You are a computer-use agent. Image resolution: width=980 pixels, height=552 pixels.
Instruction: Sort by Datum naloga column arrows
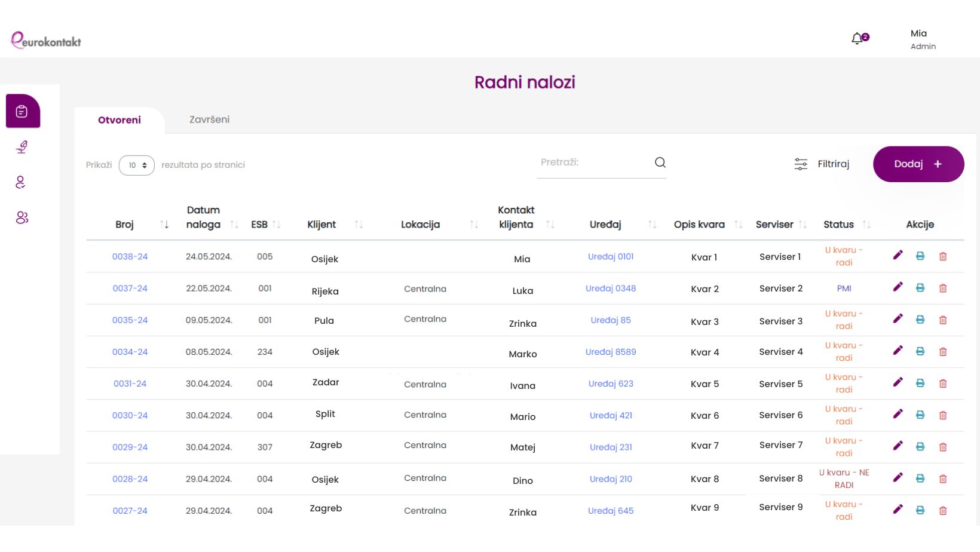[x=234, y=225]
